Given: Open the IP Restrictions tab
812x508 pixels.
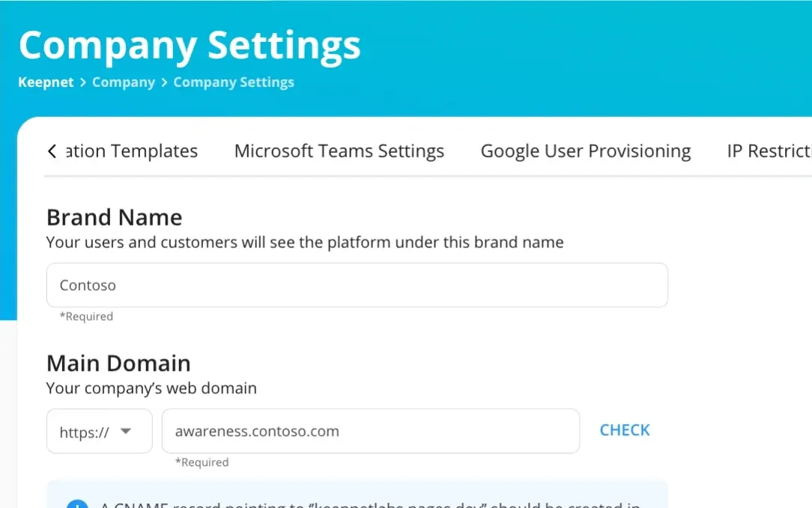Looking at the screenshot, I should click(769, 151).
